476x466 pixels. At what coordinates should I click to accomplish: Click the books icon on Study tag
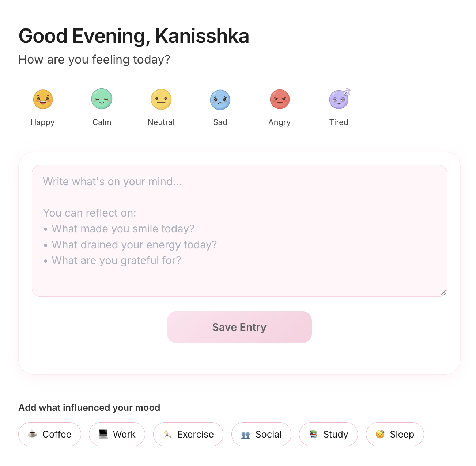click(313, 434)
